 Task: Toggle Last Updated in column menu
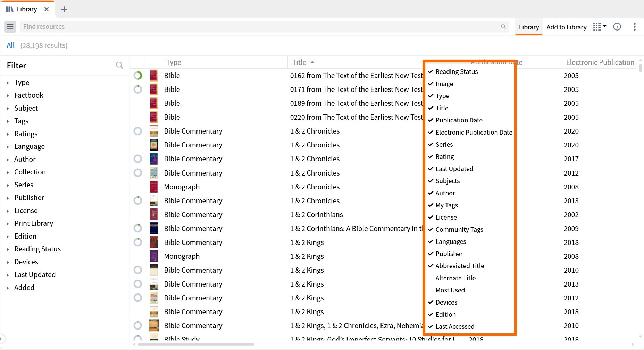pos(450,169)
